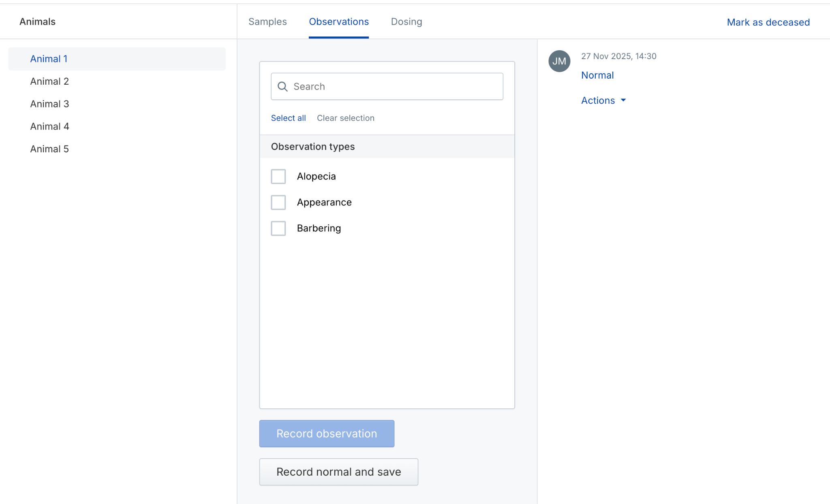The image size is (830, 504).
Task: Click the JM user avatar
Action: pos(559,61)
